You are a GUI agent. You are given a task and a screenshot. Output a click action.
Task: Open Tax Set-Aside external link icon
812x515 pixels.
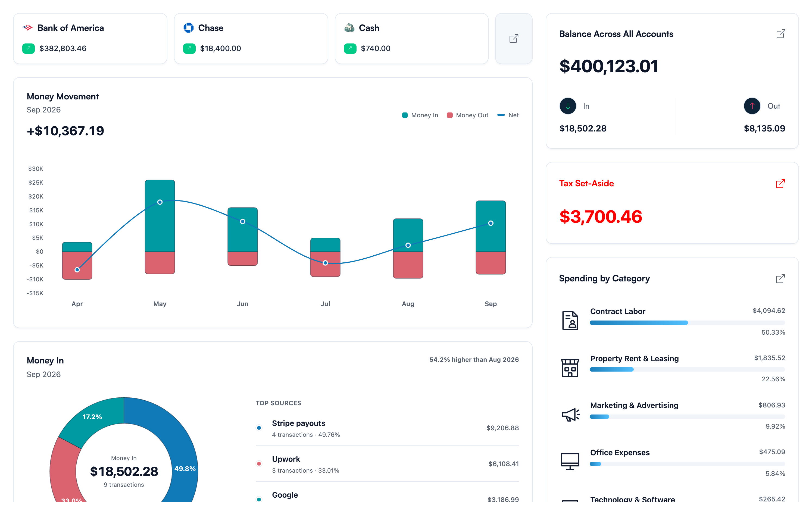780,183
